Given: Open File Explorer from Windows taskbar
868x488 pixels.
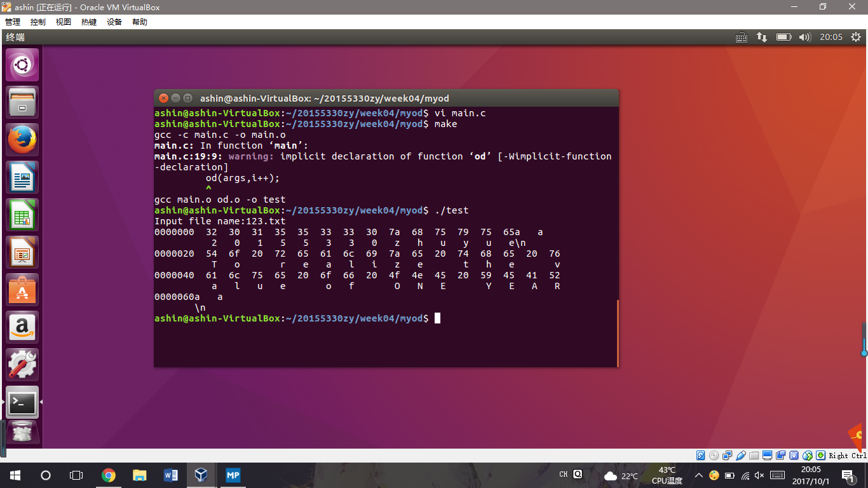Looking at the screenshot, I should [139, 475].
